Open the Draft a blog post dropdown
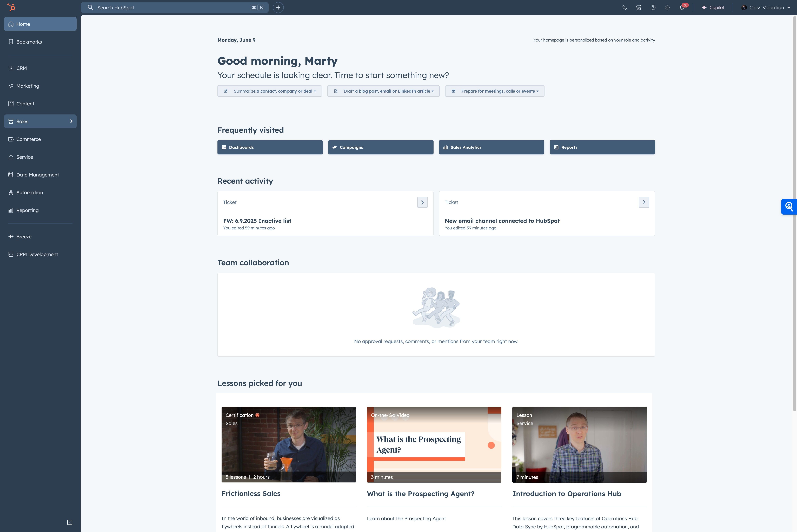 [x=383, y=91]
